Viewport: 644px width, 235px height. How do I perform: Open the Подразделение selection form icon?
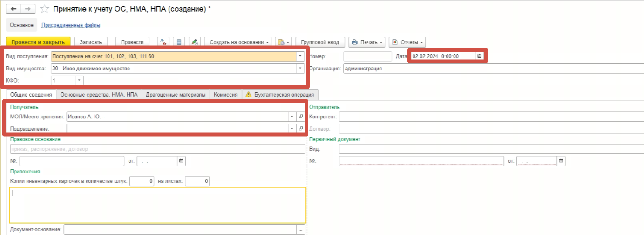click(x=301, y=128)
